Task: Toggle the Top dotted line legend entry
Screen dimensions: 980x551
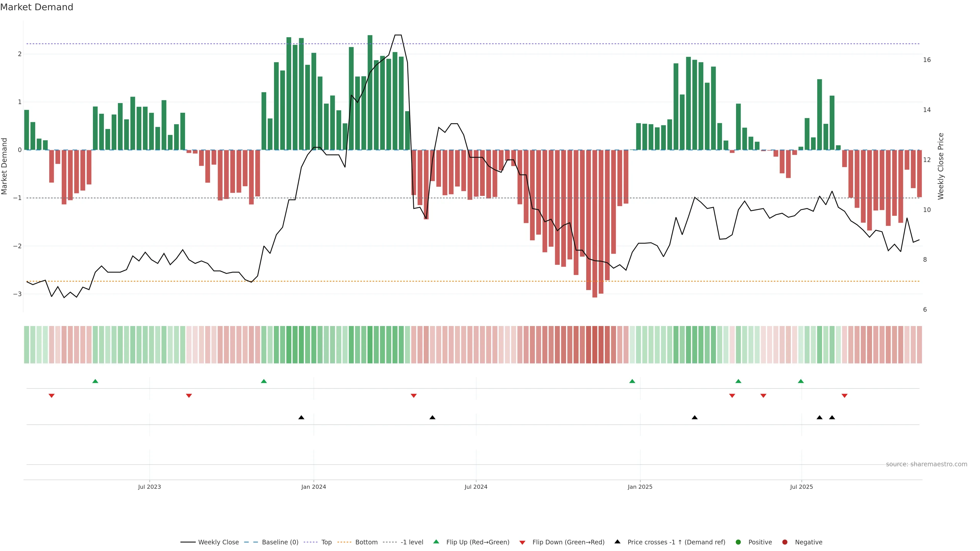Action: [x=326, y=542]
